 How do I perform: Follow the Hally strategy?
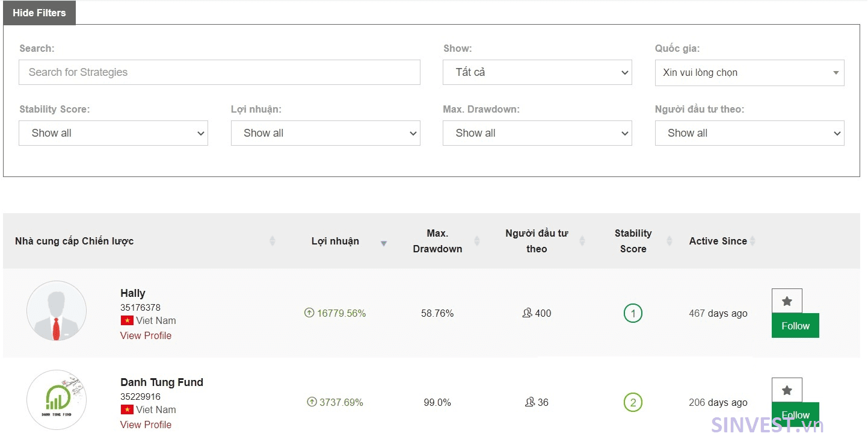(x=795, y=326)
